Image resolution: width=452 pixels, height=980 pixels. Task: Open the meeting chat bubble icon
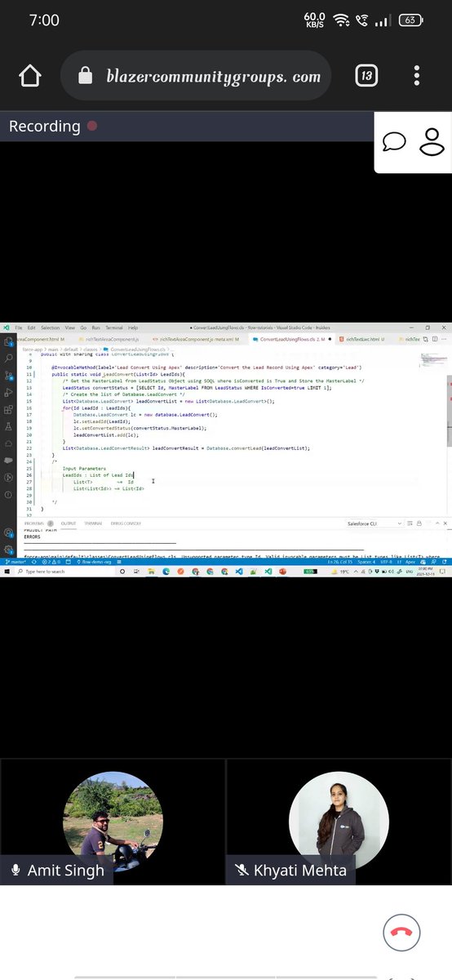click(395, 141)
